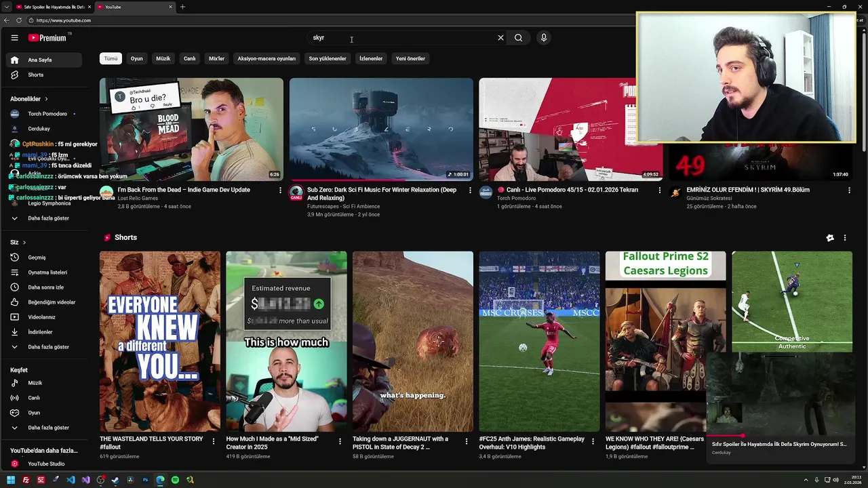Select the Yeni öneriler chip
The image size is (868, 488).
pos(410,58)
